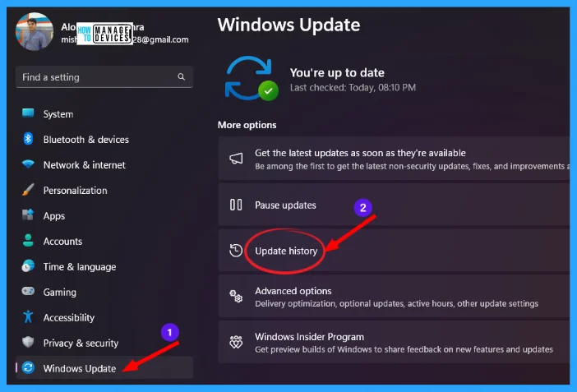Click the Apps icon in sidebar
Viewport: 577px width, 392px height.
(28, 214)
